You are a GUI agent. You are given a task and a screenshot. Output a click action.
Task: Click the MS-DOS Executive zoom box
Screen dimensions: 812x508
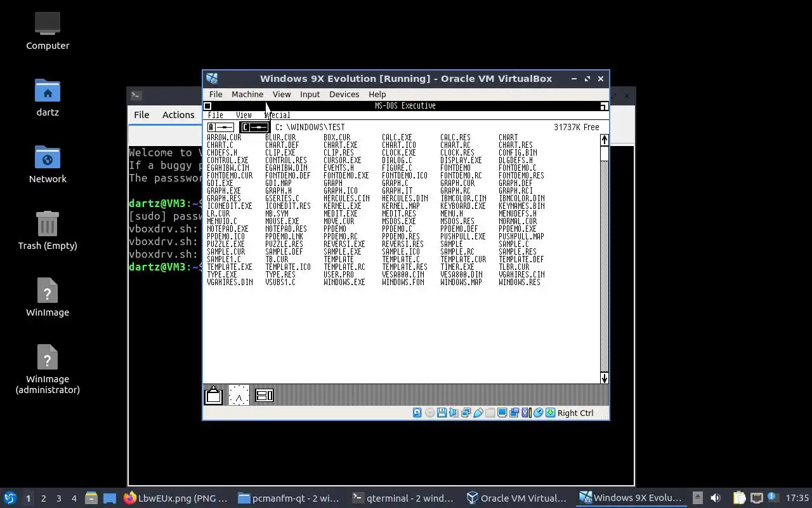604,106
